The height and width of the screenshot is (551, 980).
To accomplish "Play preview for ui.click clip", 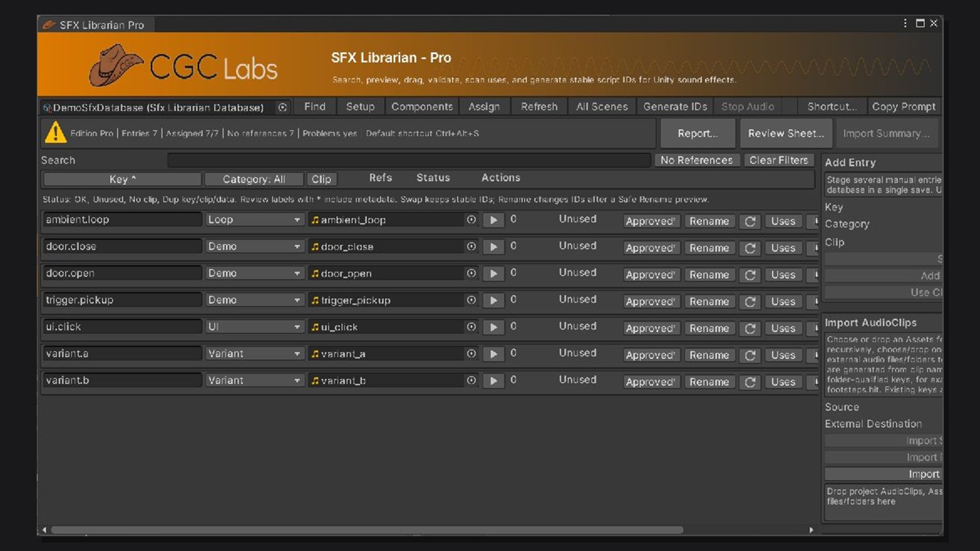I will pos(493,328).
